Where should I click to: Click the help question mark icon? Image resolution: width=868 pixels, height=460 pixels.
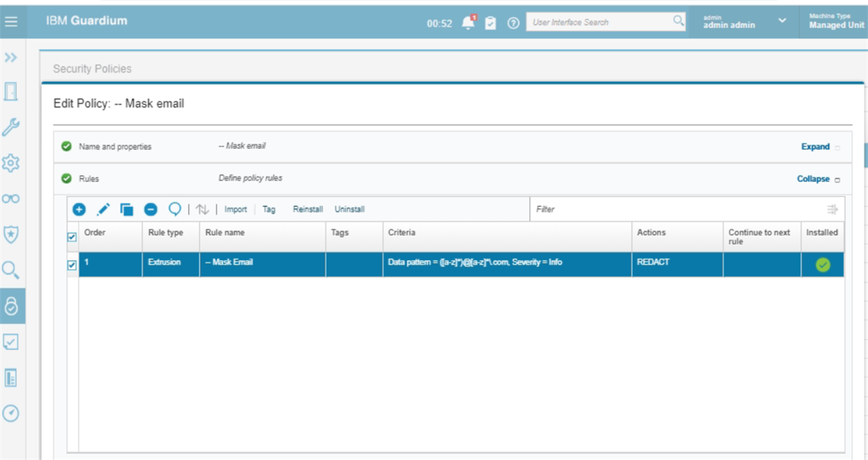[x=514, y=21]
